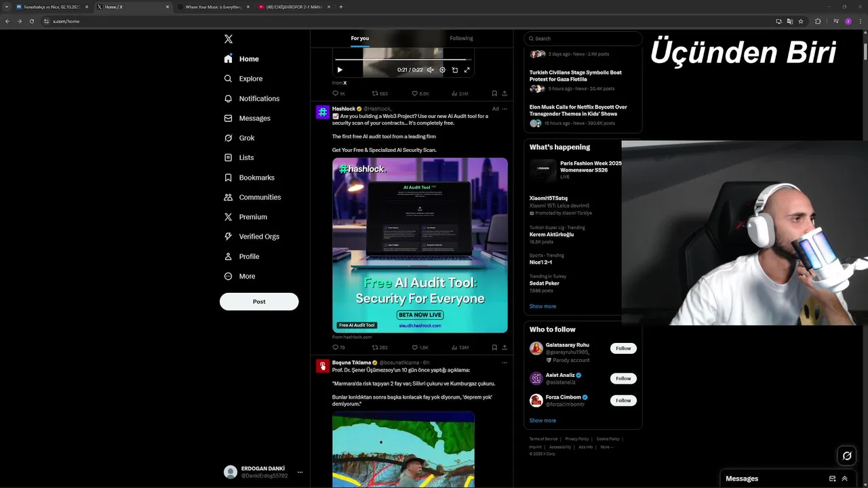Like the Hashlock post with 1.5K likes
Image resolution: width=868 pixels, height=488 pixels.
click(x=420, y=348)
